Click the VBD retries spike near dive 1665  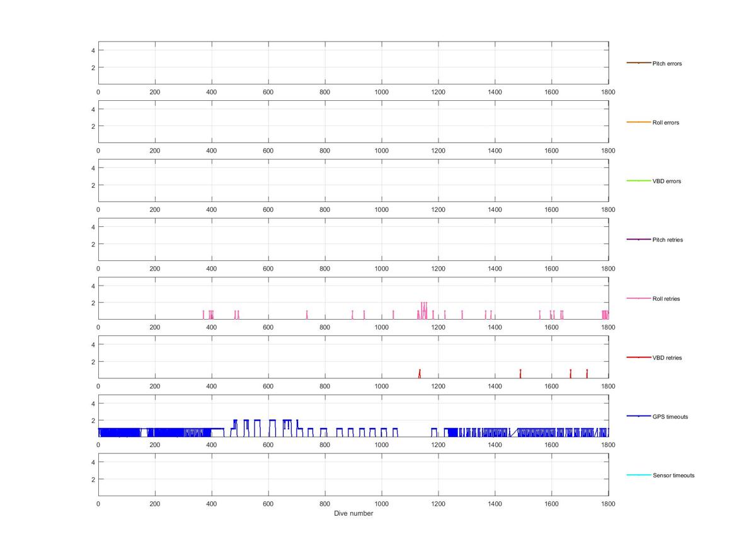tap(570, 374)
